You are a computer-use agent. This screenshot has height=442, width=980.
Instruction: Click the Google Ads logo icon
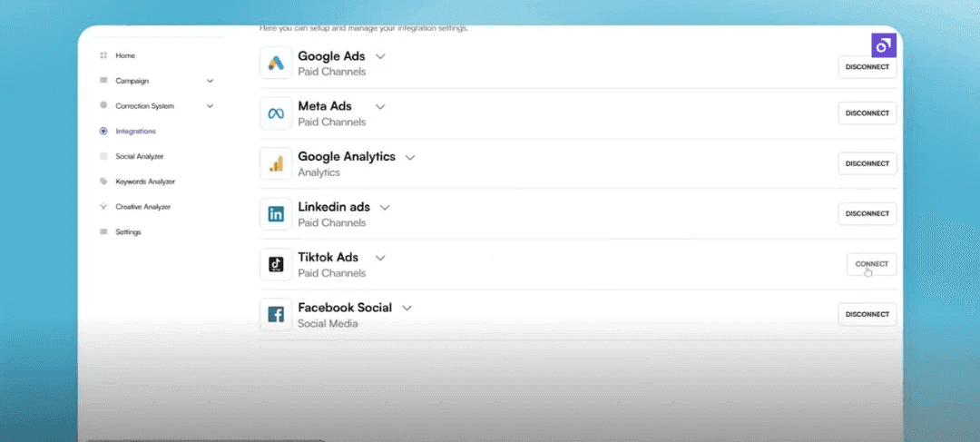click(x=276, y=63)
